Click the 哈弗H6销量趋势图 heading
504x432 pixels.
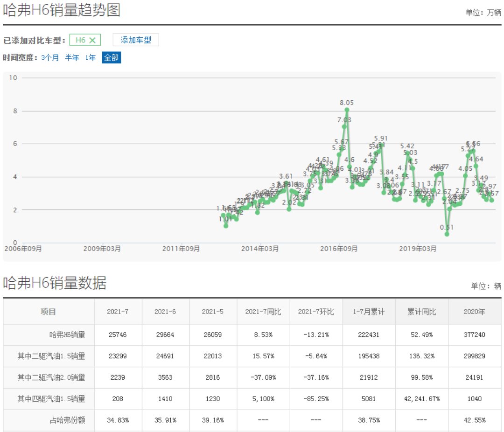pos(62,10)
